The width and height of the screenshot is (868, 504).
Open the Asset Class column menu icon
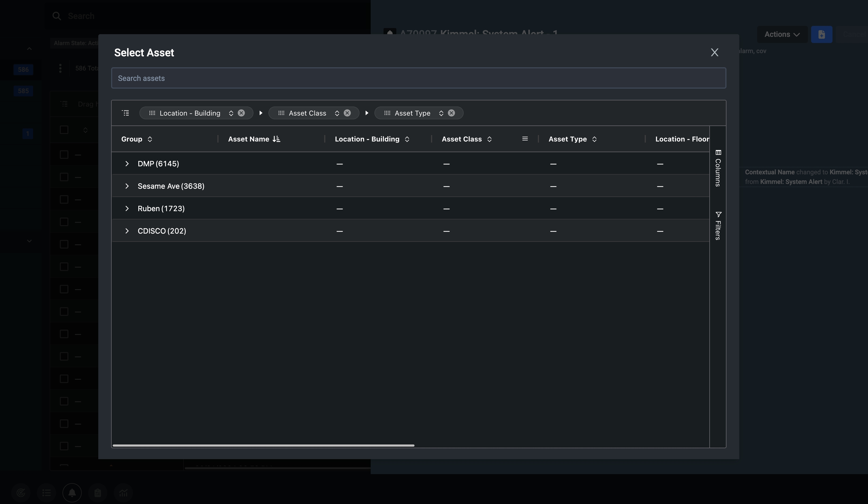525,139
